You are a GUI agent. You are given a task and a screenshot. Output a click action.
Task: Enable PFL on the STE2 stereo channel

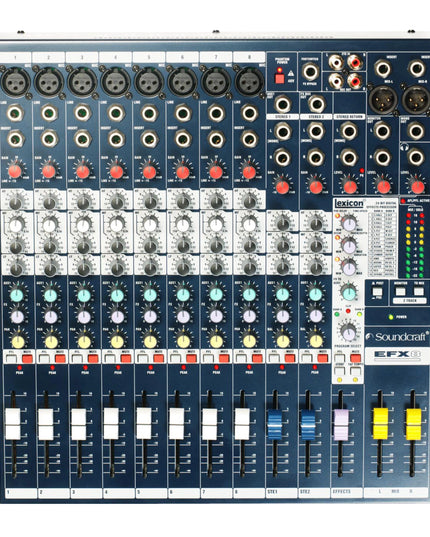(x=306, y=359)
